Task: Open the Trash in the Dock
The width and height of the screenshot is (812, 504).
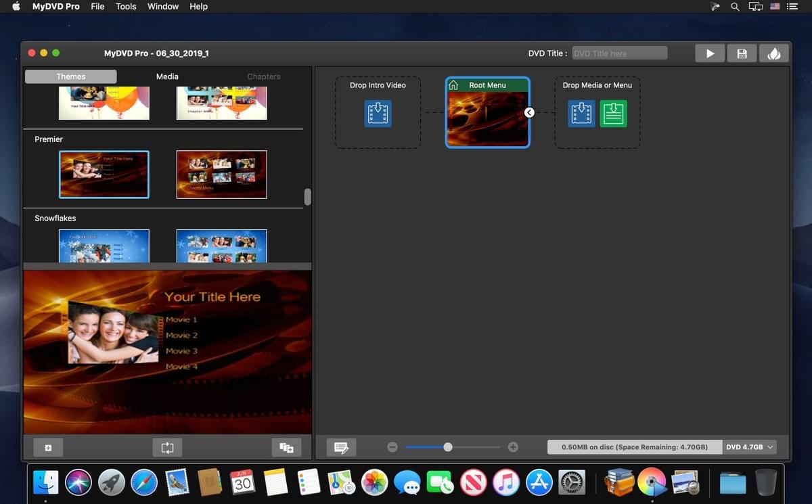Action: point(766,482)
